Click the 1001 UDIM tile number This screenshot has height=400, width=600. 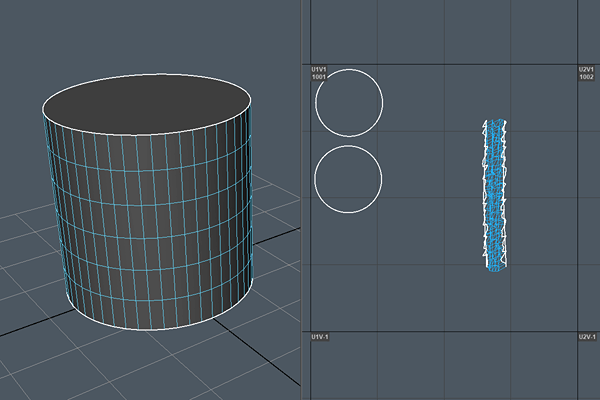(320, 77)
